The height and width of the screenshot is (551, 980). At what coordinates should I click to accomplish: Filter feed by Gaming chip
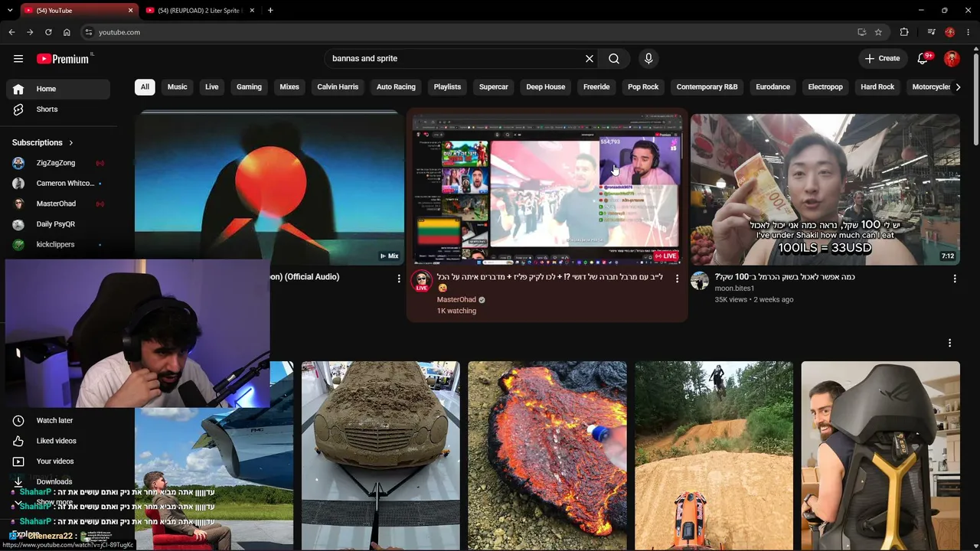[x=249, y=87]
